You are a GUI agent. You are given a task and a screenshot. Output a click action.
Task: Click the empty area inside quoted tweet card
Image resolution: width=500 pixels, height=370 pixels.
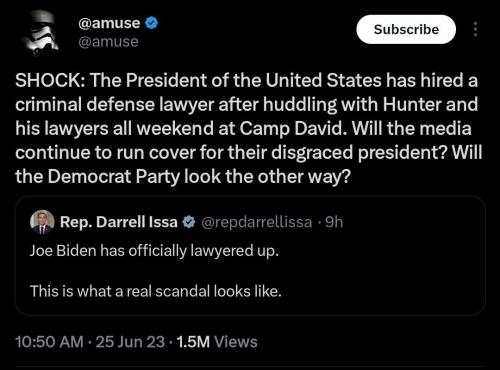pyautogui.click(x=383, y=270)
